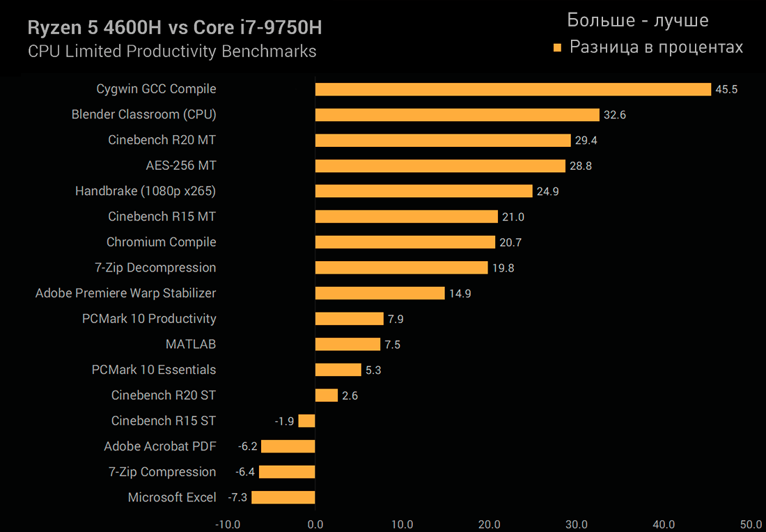Click the Cinebench R15 MT bar
The image size is (766, 532).
407,217
